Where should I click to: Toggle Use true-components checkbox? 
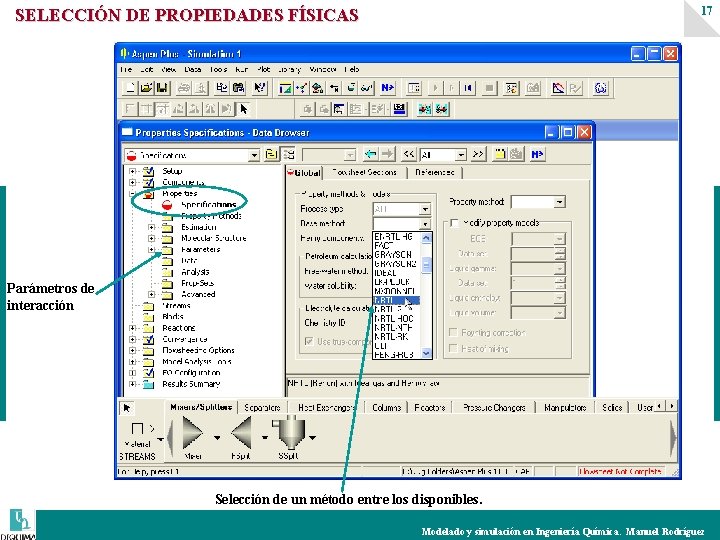point(309,341)
